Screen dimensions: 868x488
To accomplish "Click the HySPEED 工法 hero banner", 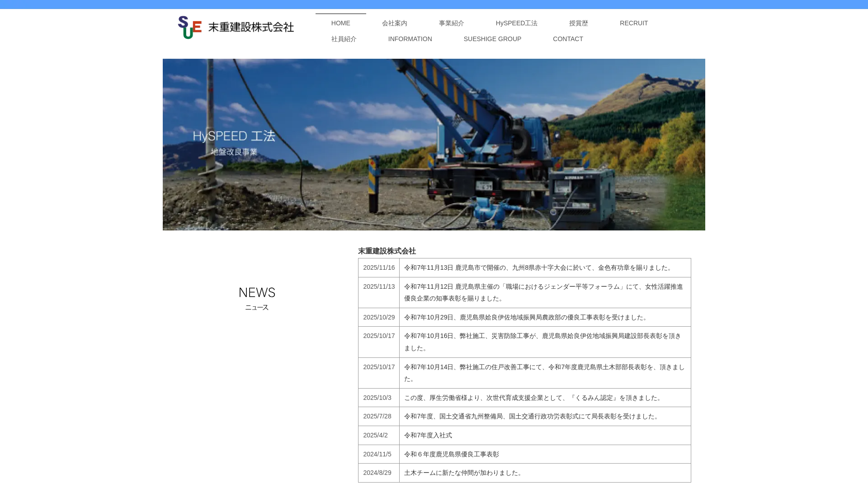I will click(434, 144).
